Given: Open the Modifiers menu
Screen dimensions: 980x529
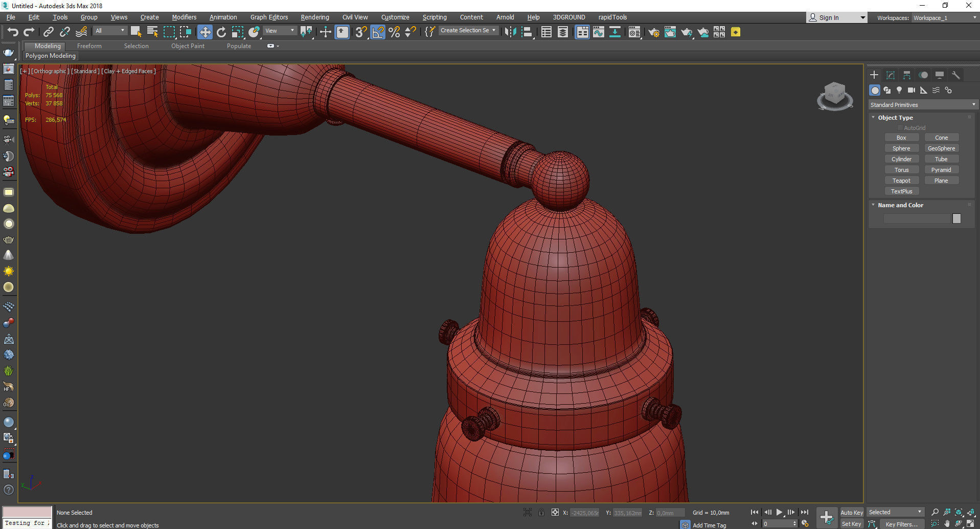Looking at the screenshot, I should click(x=184, y=17).
